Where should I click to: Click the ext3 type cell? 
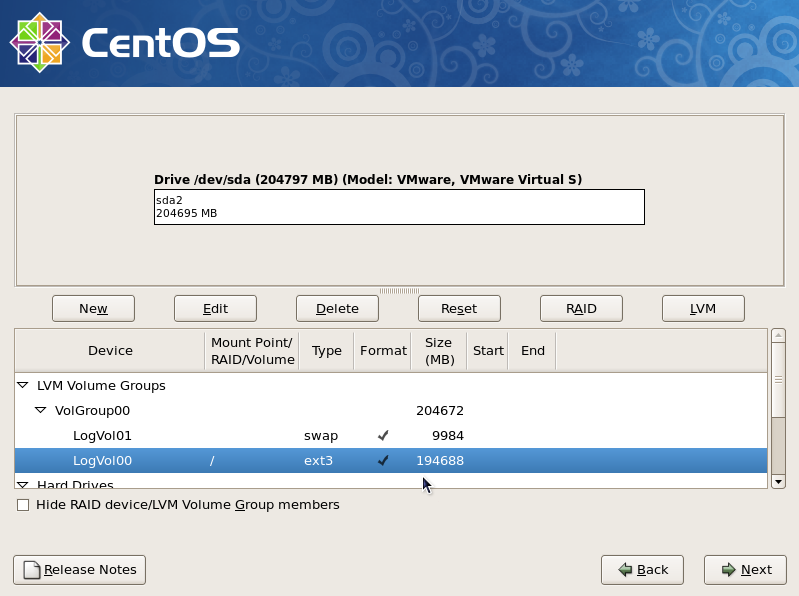pyautogui.click(x=318, y=460)
